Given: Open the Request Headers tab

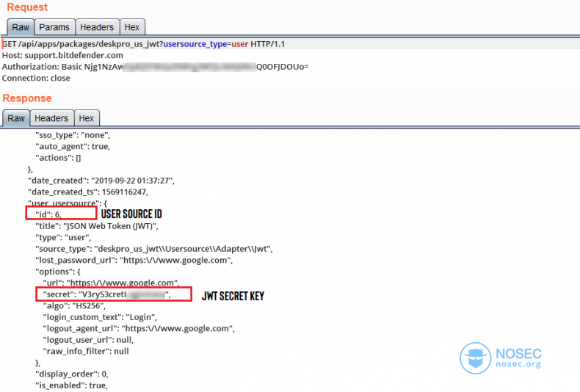Looking at the screenshot, I should coord(97,27).
